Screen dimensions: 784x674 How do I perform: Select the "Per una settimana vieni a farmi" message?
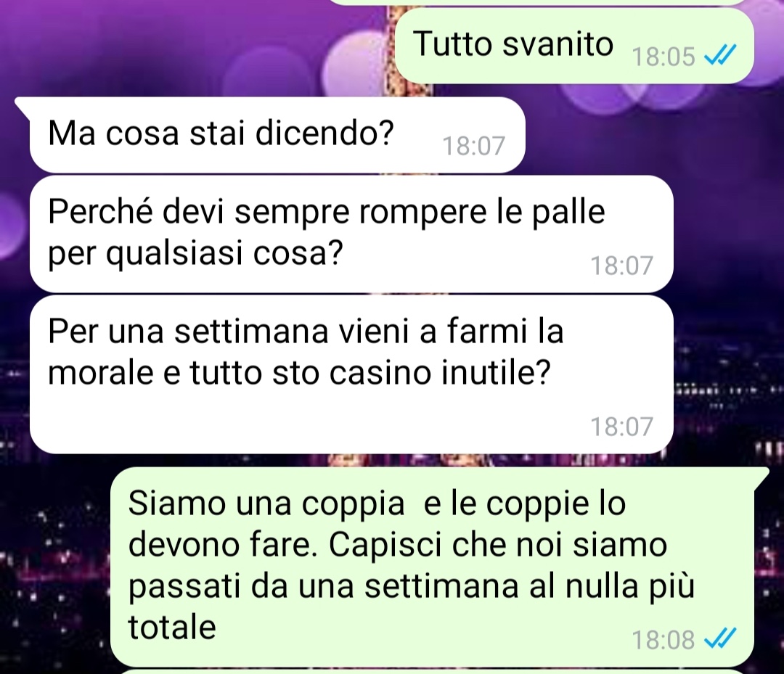[x=351, y=374]
